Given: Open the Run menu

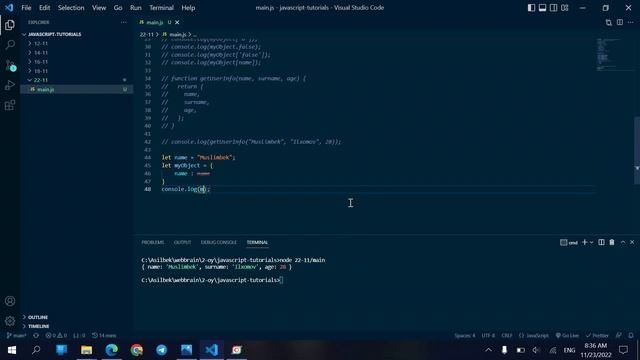Looking at the screenshot, I should pyautogui.click(x=136, y=8).
